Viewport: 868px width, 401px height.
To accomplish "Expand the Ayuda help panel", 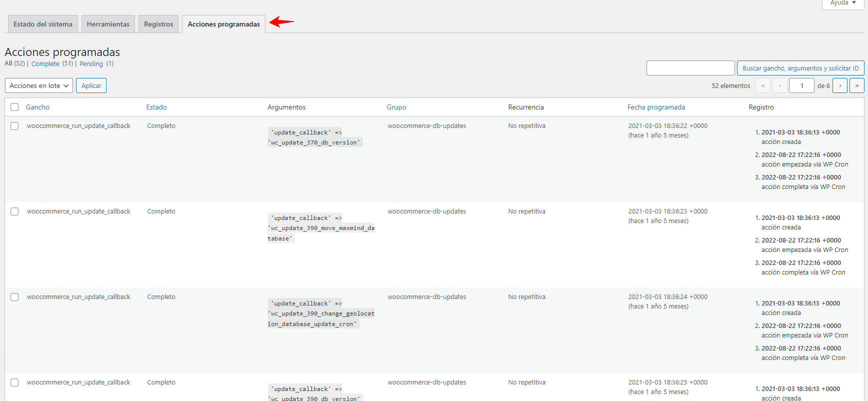I will pyautogui.click(x=843, y=3).
